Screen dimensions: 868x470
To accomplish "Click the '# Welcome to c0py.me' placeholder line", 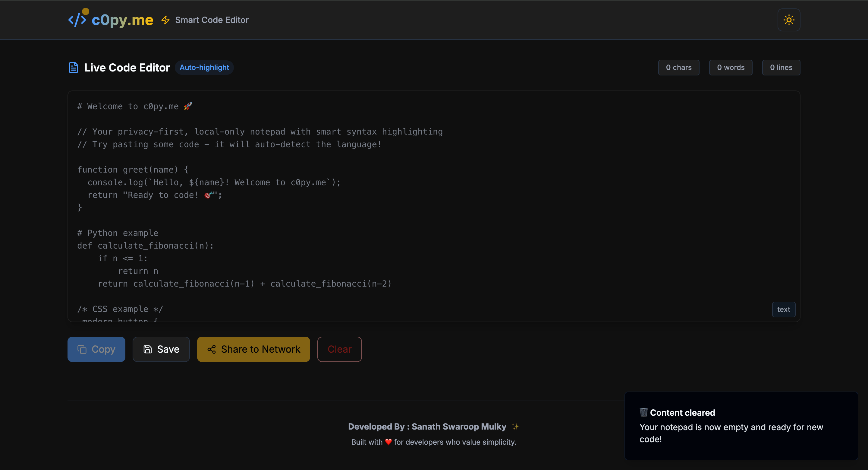I will pyautogui.click(x=134, y=106).
